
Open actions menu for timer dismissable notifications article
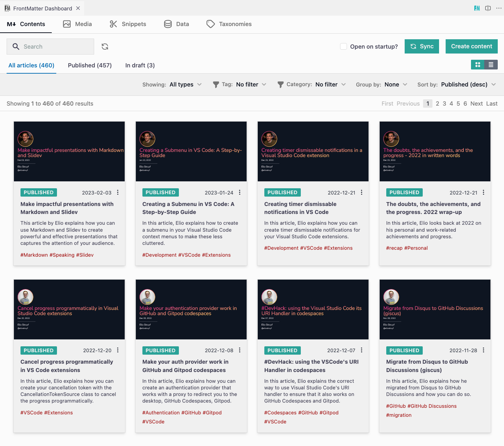(x=362, y=192)
